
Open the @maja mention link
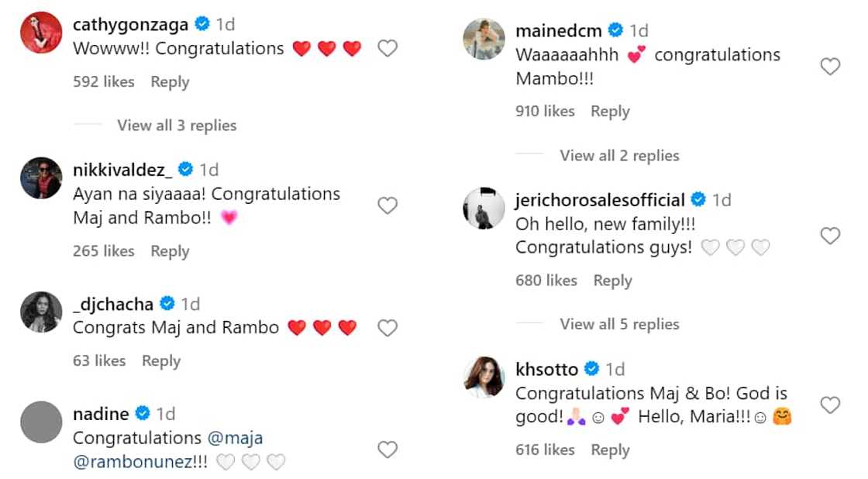point(234,438)
